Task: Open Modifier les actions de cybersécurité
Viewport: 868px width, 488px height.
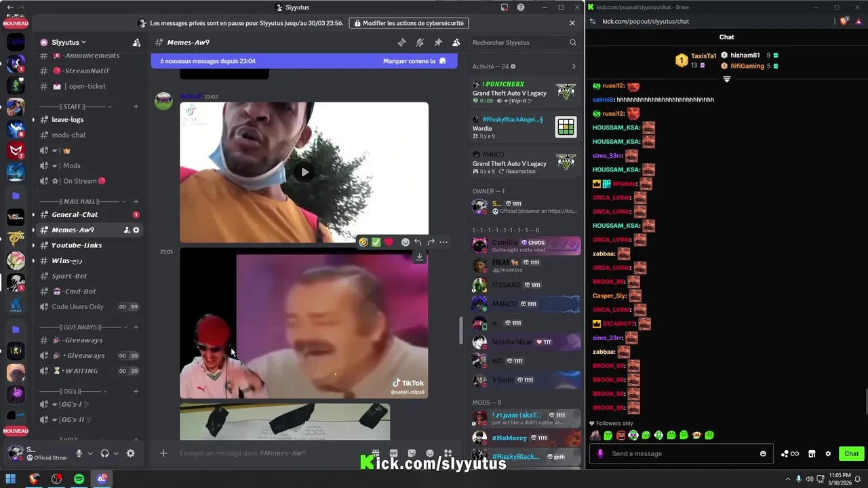Action: (x=410, y=23)
